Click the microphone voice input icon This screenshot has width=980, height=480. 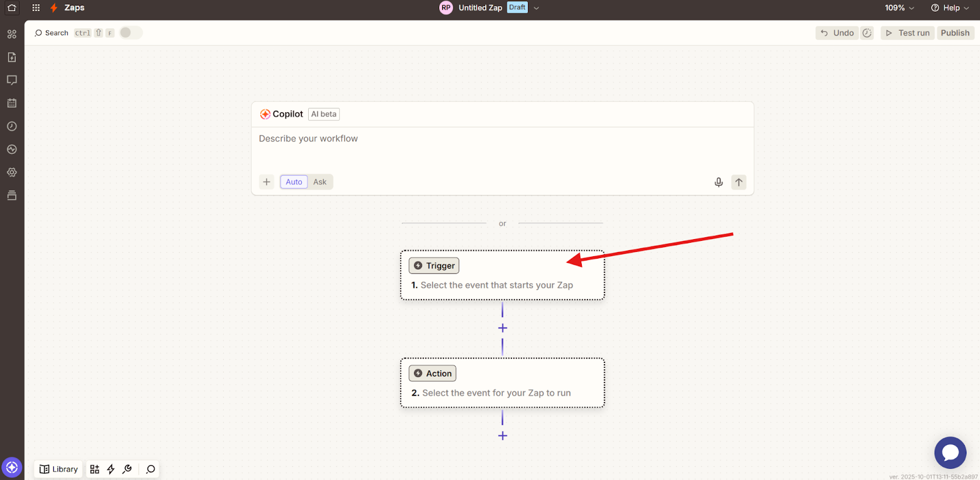pyautogui.click(x=718, y=182)
